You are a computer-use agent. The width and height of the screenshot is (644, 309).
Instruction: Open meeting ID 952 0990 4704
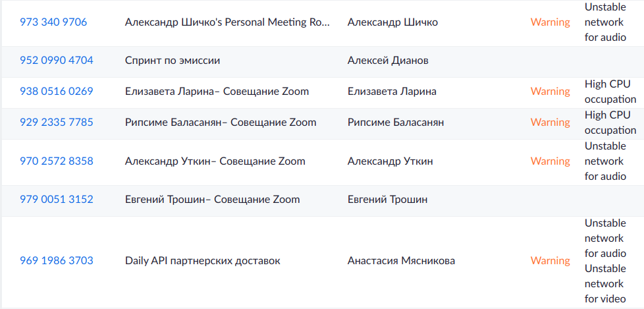[56, 61]
